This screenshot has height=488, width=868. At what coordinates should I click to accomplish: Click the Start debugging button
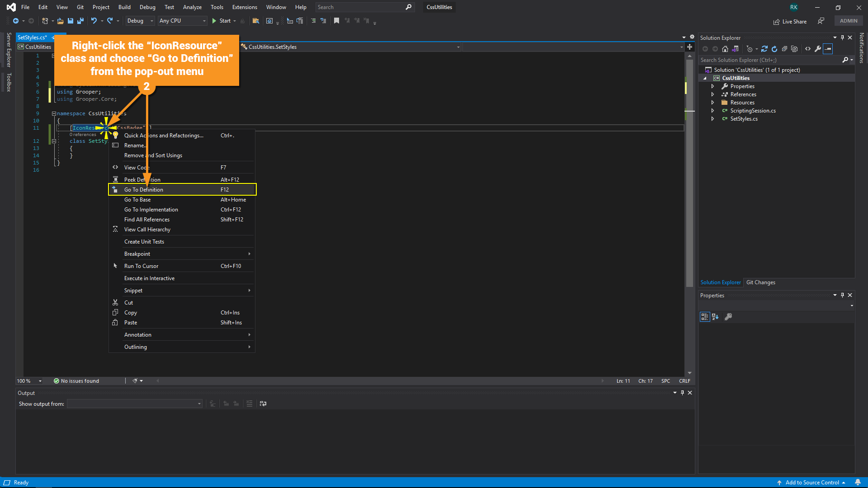(222, 21)
